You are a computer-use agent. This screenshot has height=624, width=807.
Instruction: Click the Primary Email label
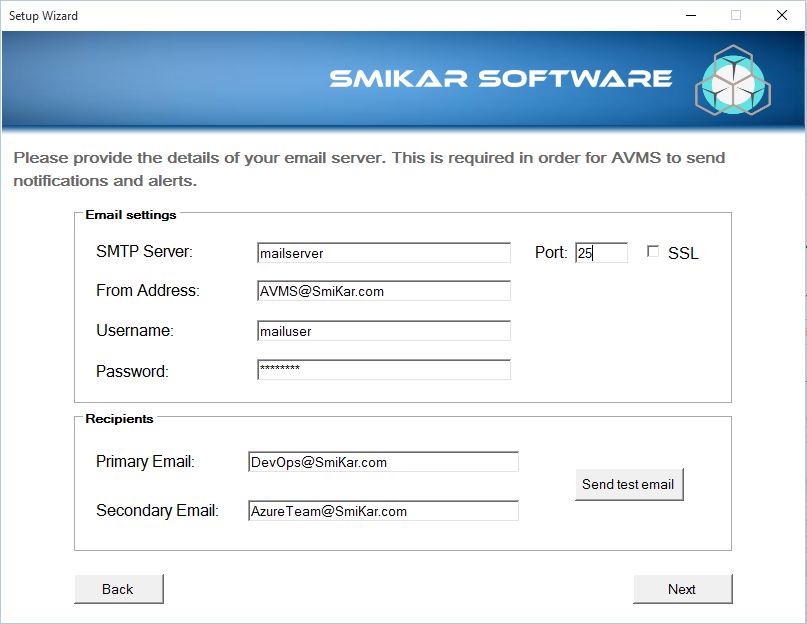click(145, 461)
